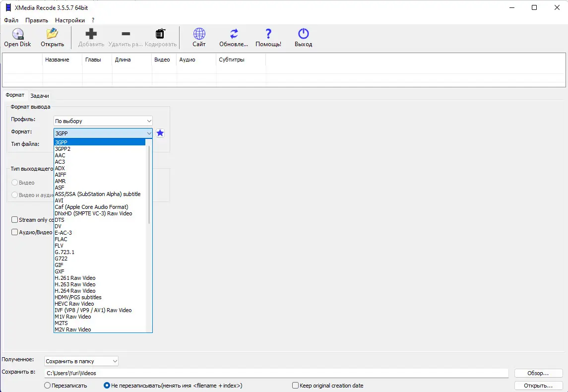The image size is (568, 392).
Task: Click the Кодировать clapperboard icon
Action: click(x=160, y=34)
